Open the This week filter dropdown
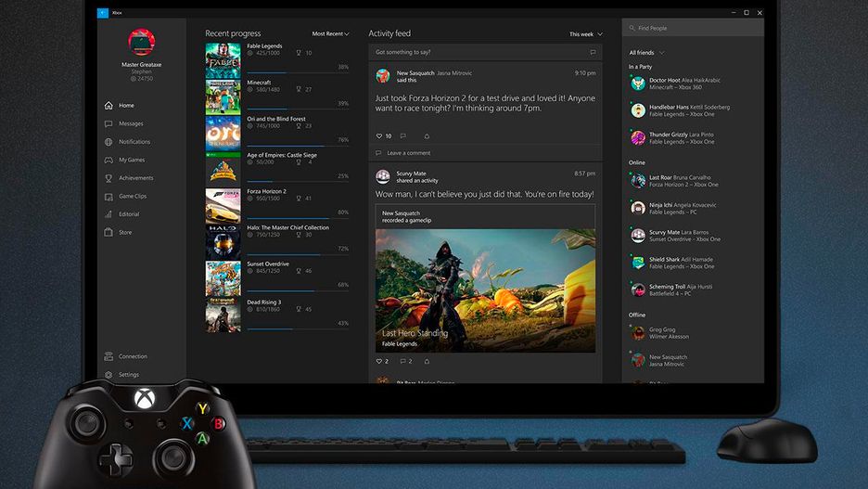 point(586,34)
